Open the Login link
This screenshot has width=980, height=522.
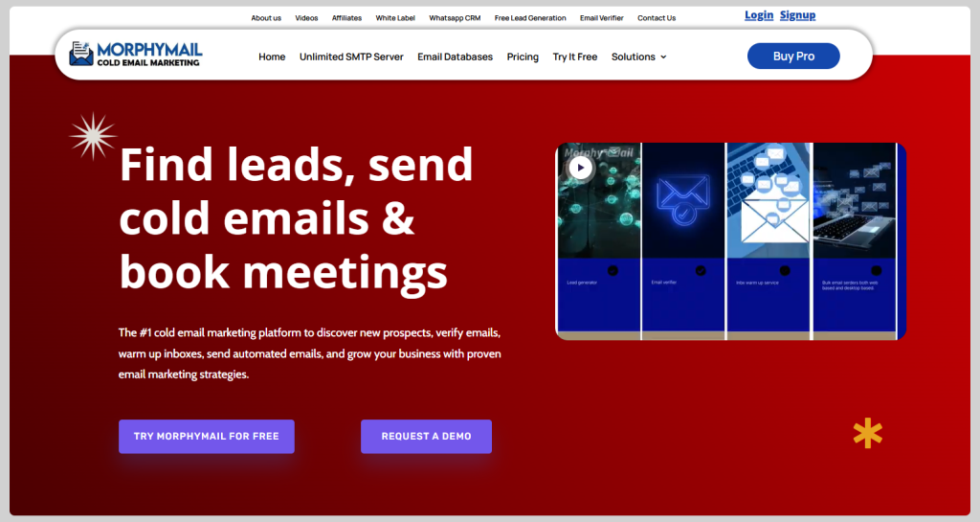click(759, 15)
